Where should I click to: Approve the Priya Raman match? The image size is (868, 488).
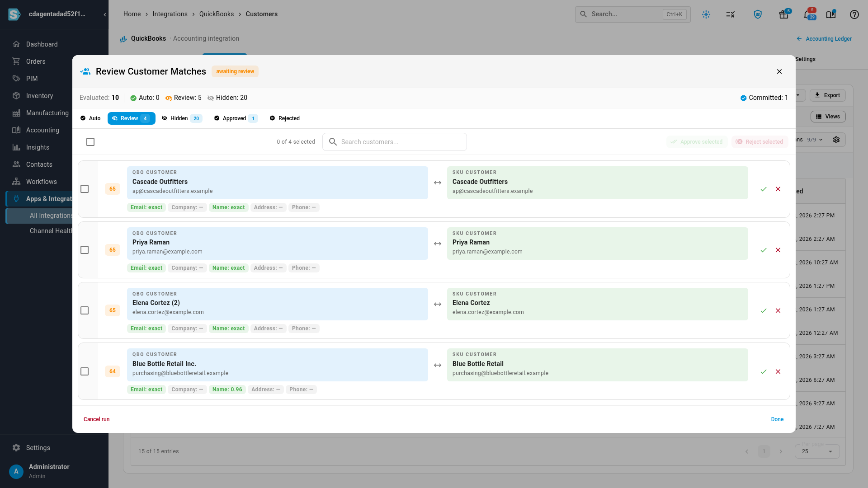tap(764, 250)
